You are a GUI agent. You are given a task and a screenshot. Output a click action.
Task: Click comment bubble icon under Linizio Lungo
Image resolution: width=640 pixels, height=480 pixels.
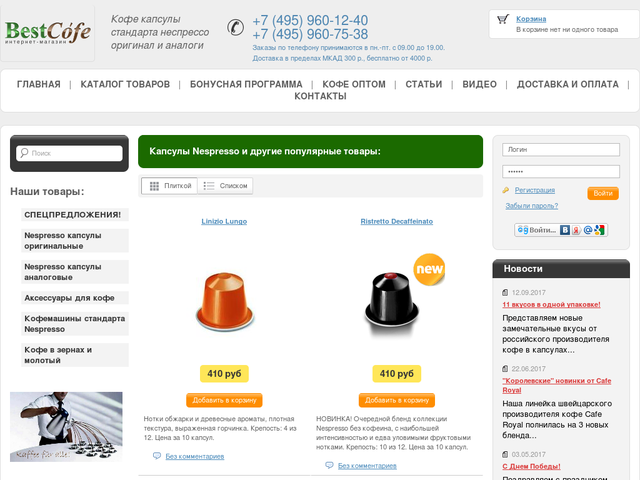pyautogui.click(x=157, y=456)
